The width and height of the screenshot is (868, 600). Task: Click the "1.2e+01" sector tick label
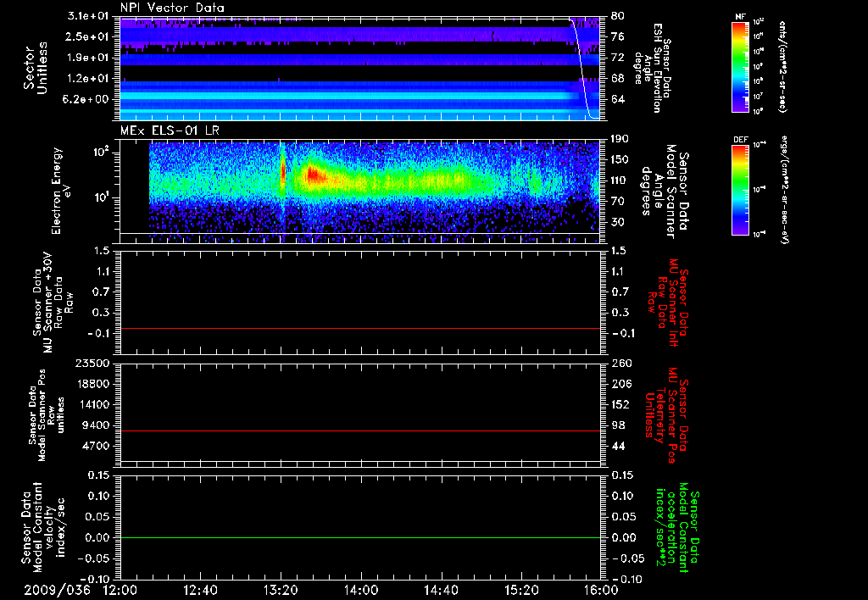[88, 79]
